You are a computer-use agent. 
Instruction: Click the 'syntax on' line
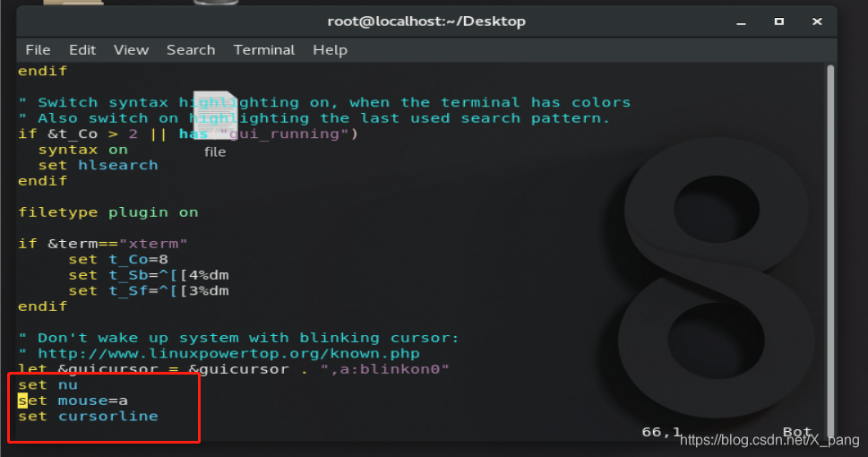point(83,150)
